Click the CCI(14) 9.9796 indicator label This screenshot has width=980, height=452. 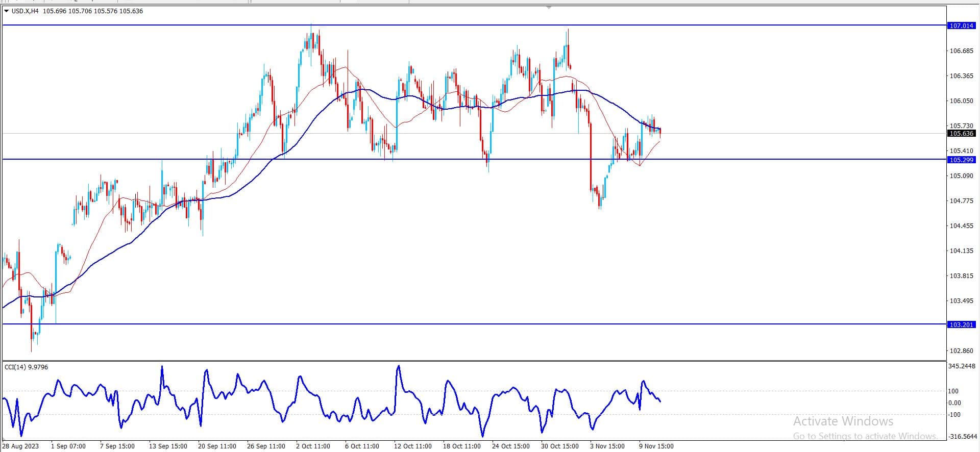pos(26,367)
